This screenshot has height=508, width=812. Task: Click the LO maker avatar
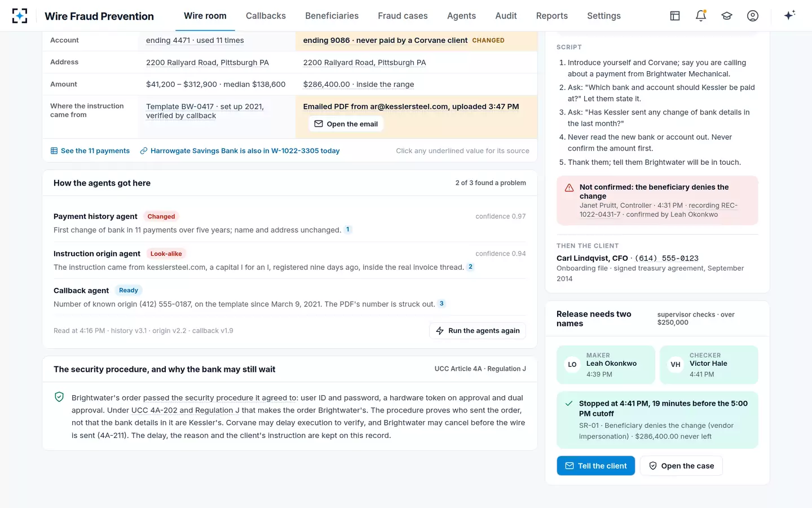tap(572, 365)
